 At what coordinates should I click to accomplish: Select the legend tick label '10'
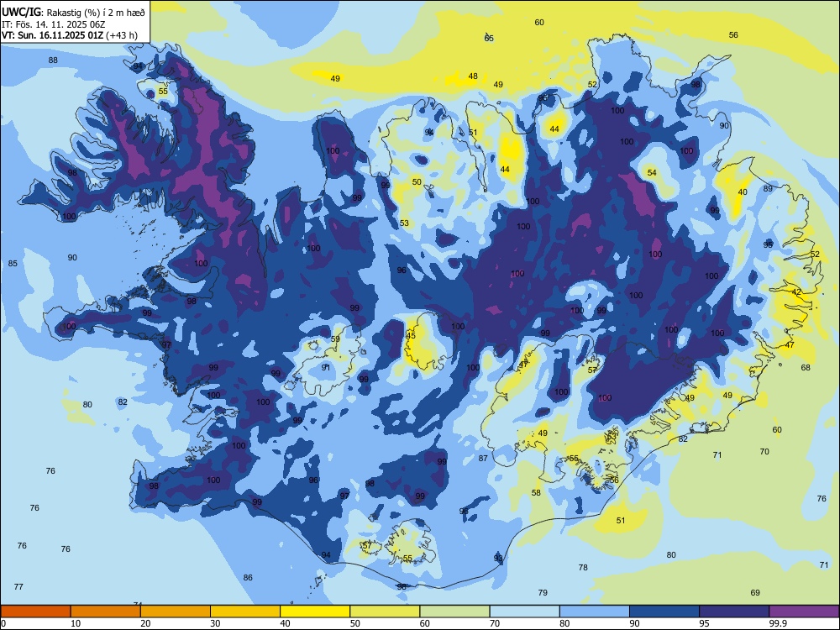coord(76,623)
